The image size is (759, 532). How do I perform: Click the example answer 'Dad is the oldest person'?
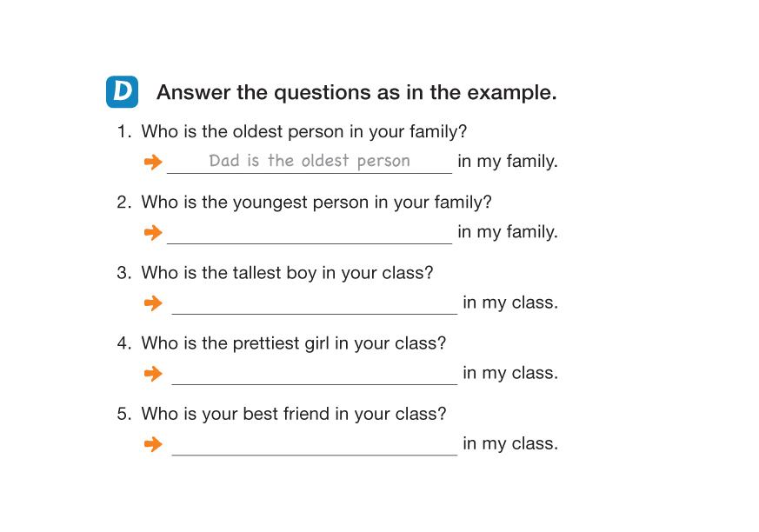[309, 161]
